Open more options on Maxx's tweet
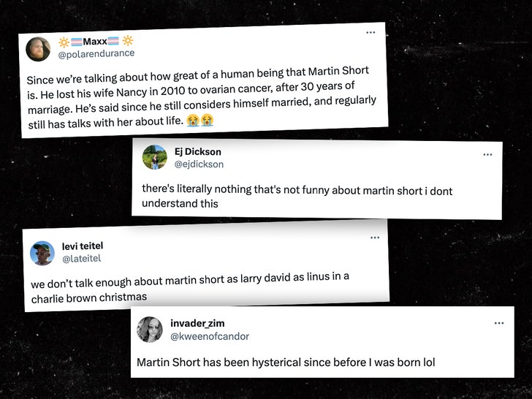This screenshot has height=399, width=532. pos(371,33)
